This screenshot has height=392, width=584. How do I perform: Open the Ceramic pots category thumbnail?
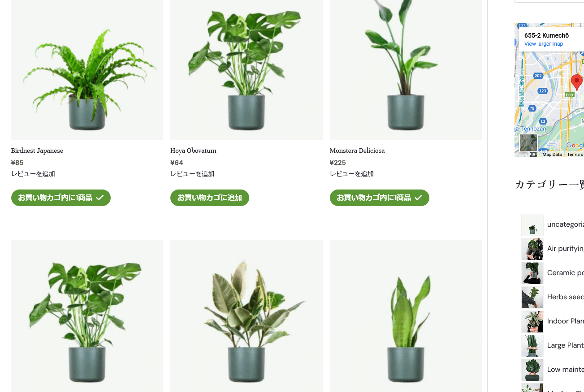pos(532,273)
